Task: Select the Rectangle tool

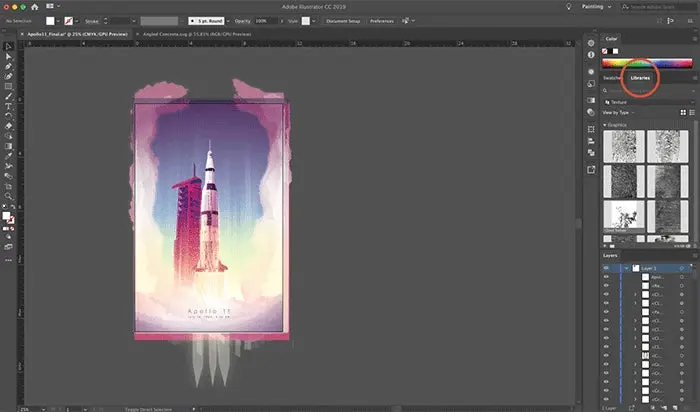Action: (8, 86)
